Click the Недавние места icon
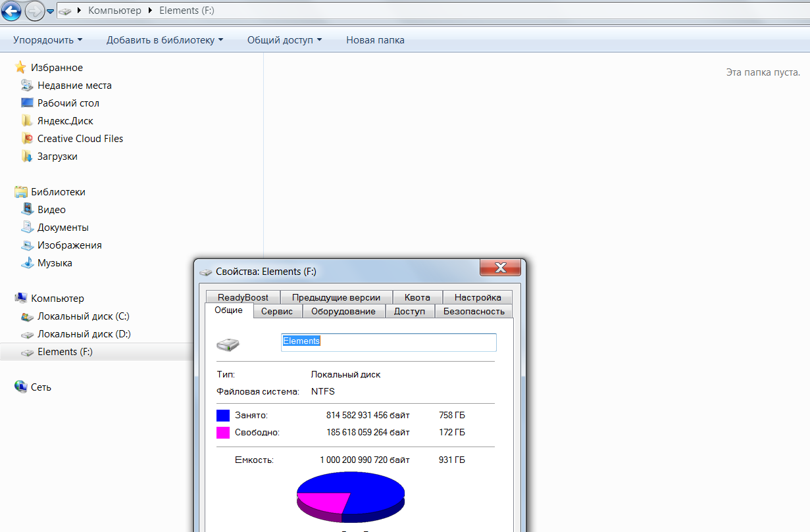The image size is (810, 532). click(27, 85)
